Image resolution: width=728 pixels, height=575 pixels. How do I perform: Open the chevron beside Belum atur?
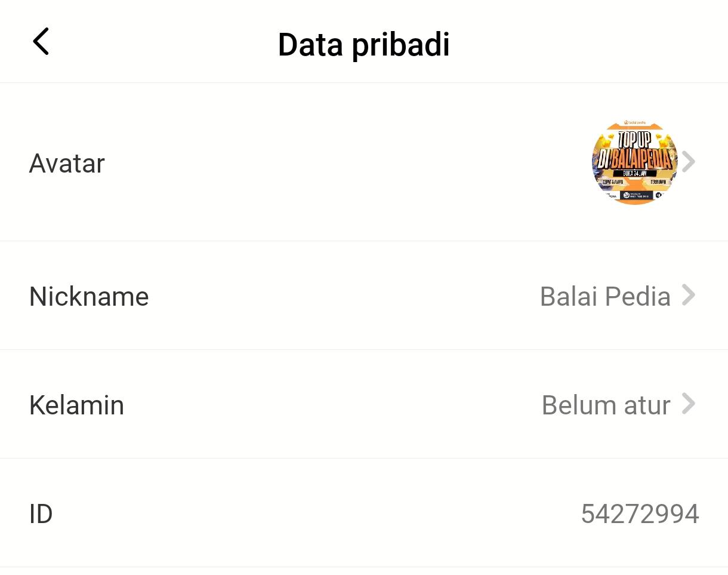pyautogui.click(x=689, y=404)
